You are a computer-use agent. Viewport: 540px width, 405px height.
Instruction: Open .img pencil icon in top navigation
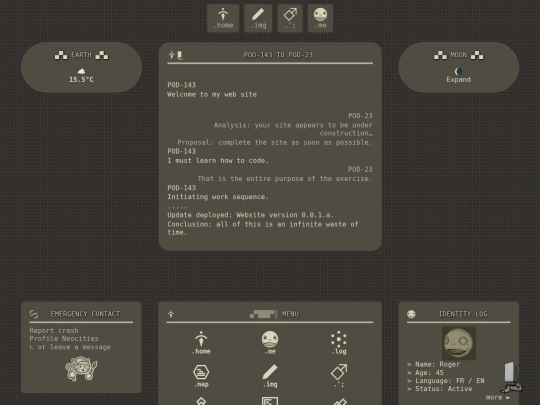(258, 18)
